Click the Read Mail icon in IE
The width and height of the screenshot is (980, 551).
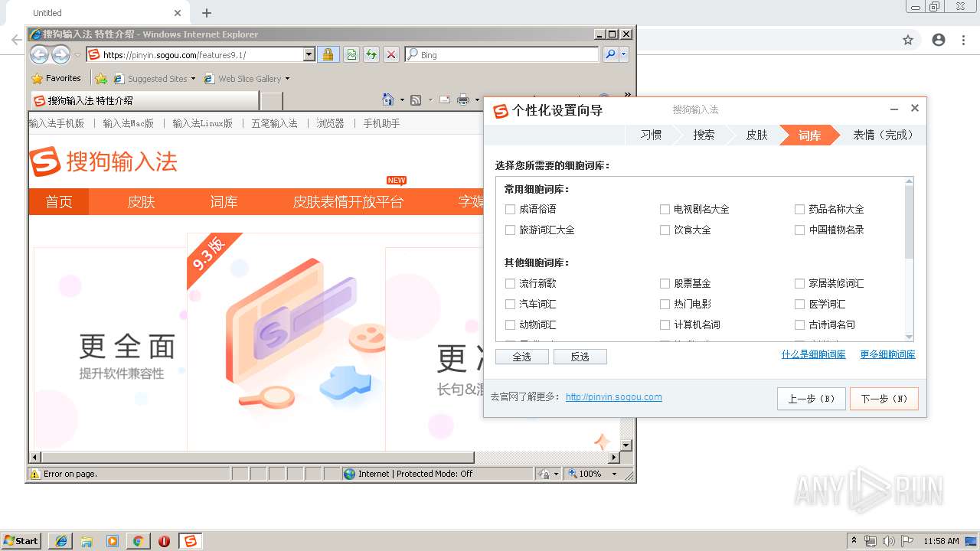[444, 100]
